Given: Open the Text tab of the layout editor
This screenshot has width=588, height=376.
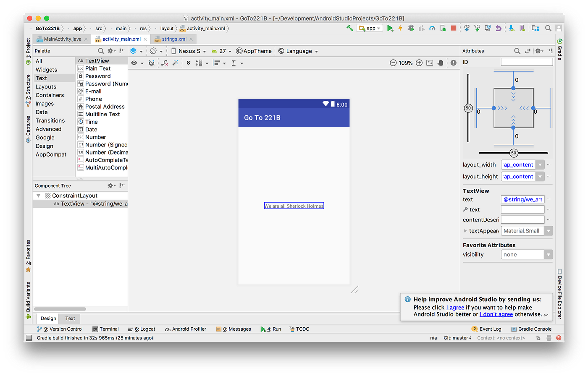Looking at the screenshot, I should [69, 318].
